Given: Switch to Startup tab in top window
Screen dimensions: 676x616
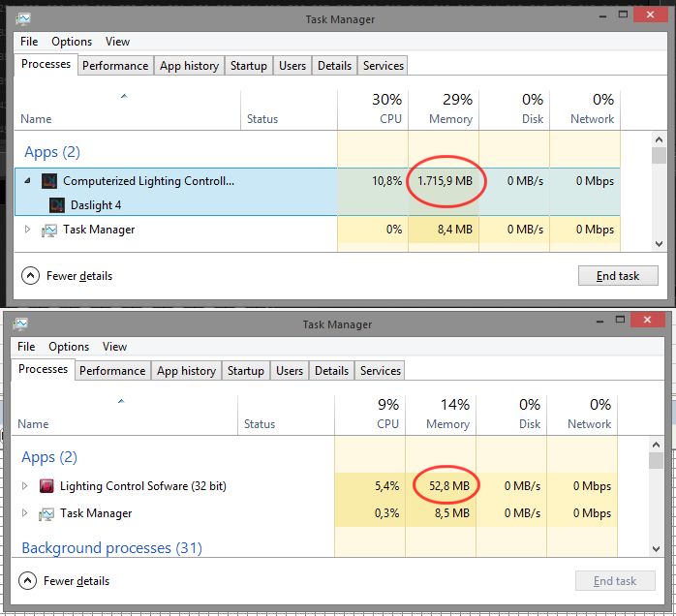Looking at the screenshot, I should 248,66.
